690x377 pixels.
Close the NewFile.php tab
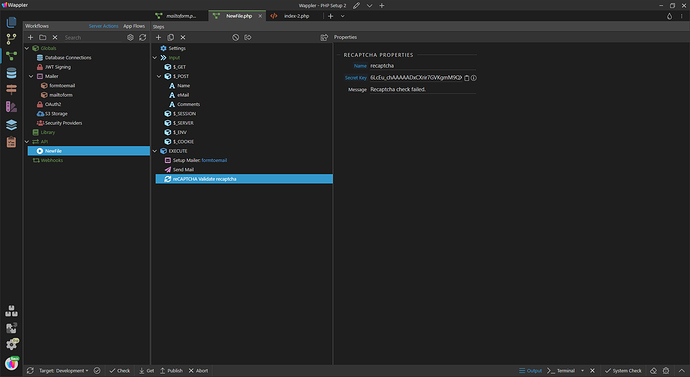(260, 16)
